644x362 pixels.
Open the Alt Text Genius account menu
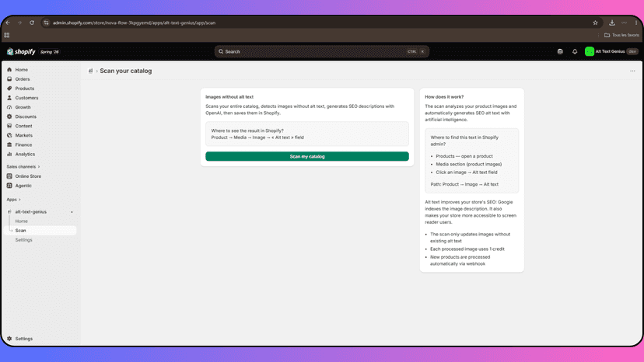611,52
